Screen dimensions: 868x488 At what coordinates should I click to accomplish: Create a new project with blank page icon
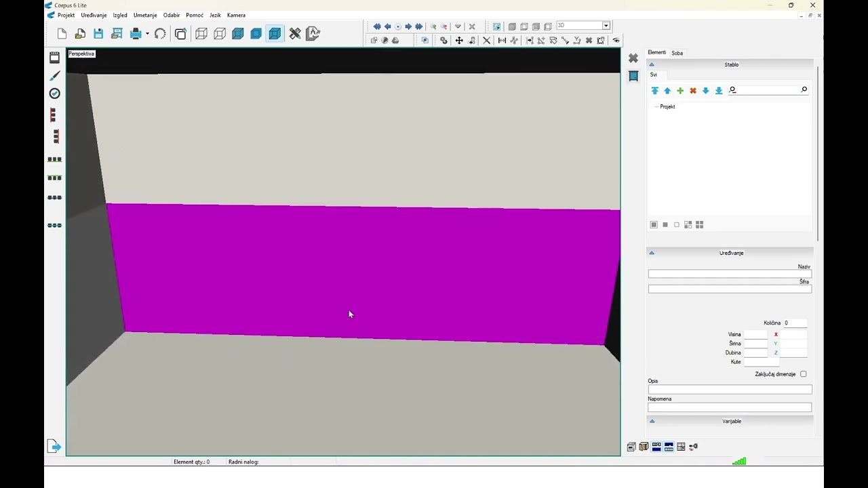(62, 34)
